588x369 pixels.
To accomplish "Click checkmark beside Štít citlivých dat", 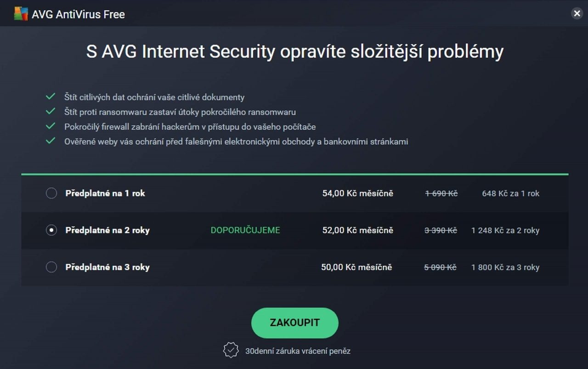I will (x=51, y=97).
